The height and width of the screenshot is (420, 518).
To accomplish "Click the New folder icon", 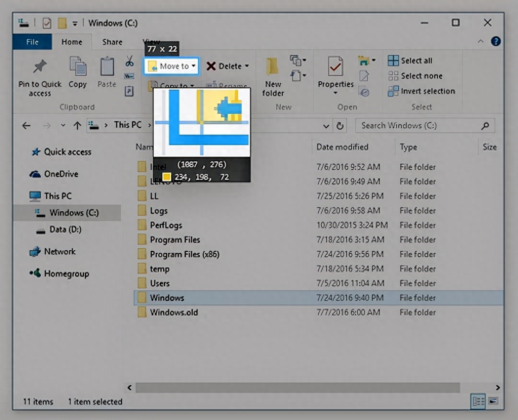I will tap(273, 67).
